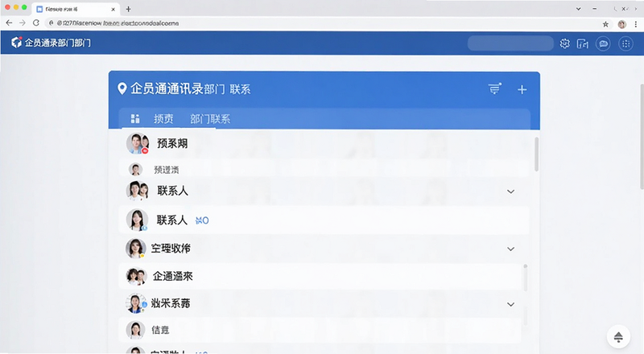The image size is (644, 354).
Task: Expand the first 联系人 group chevron
Action: tap(510, 191)
